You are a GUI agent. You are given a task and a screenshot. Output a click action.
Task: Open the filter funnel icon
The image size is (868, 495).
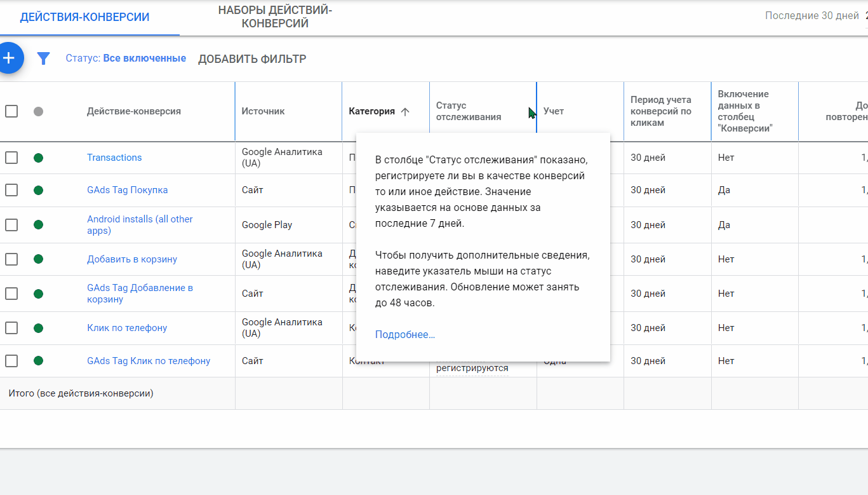43,58
